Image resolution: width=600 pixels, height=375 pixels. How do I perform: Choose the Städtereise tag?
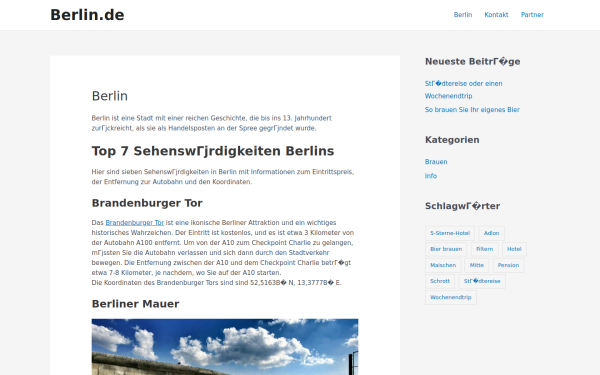pyautogui.click(x=482, y=281)
